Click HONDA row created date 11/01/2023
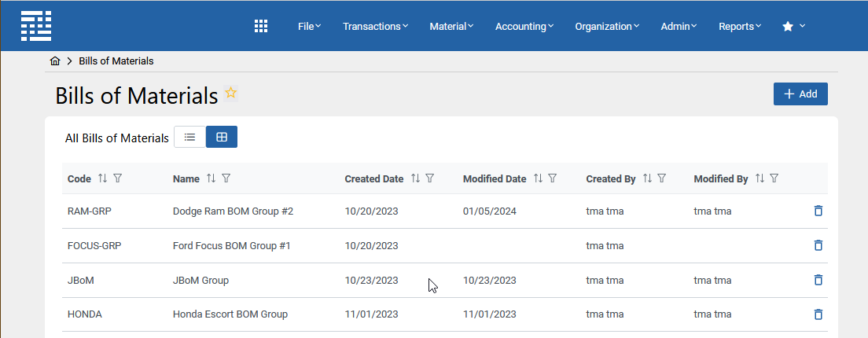 pos(371,314)
